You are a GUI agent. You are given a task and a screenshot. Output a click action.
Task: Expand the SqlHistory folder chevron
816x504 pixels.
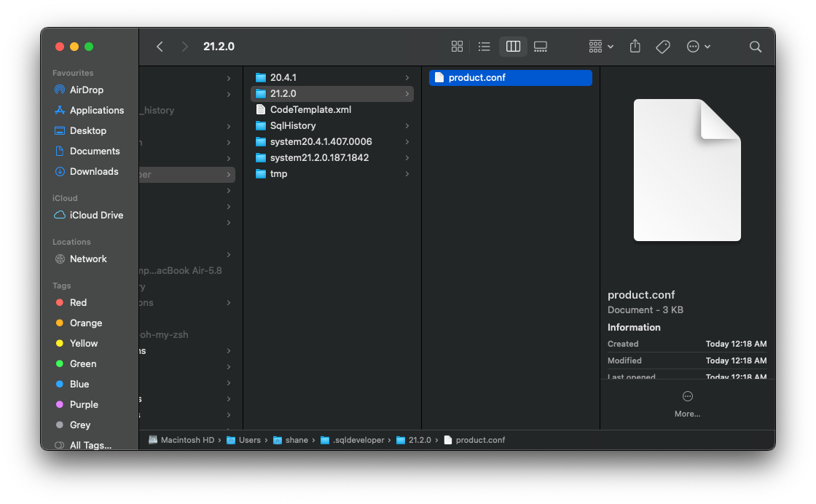(407, 126)
